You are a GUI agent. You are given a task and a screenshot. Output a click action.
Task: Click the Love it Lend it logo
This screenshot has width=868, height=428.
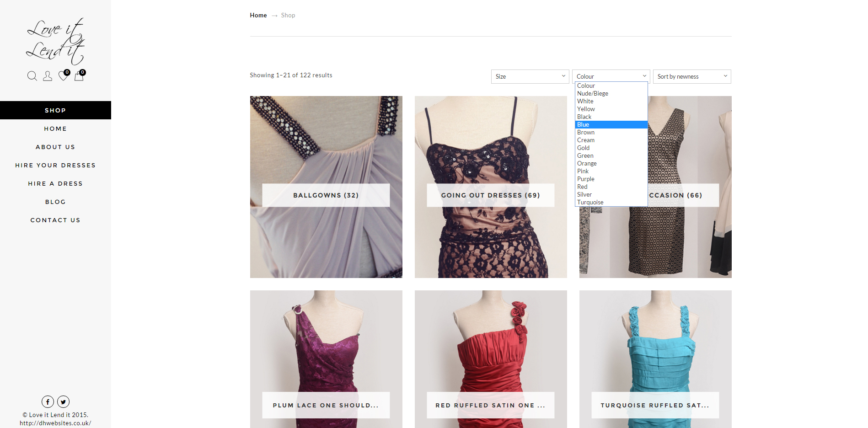tap(55, 41)
